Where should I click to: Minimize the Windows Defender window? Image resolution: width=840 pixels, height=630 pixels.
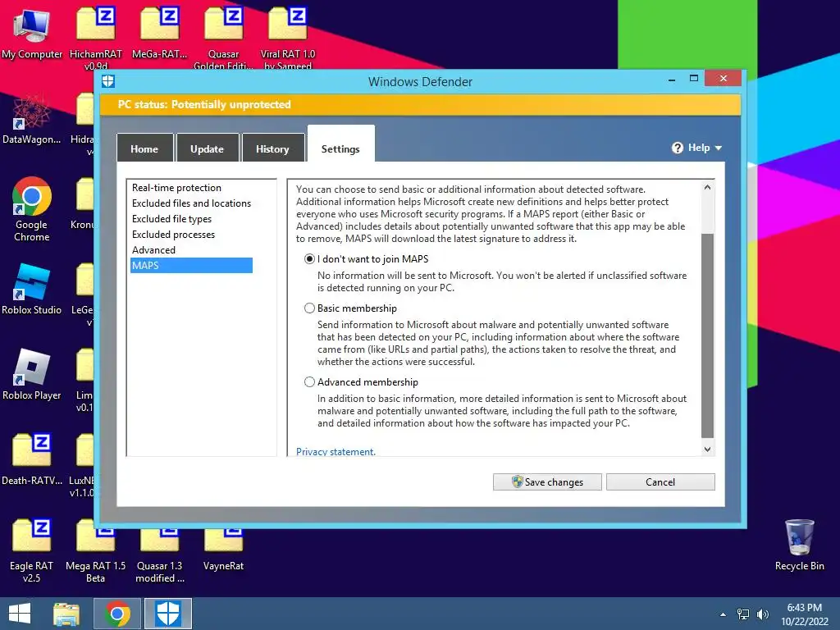pyautogui.click(x=671, y=80)
